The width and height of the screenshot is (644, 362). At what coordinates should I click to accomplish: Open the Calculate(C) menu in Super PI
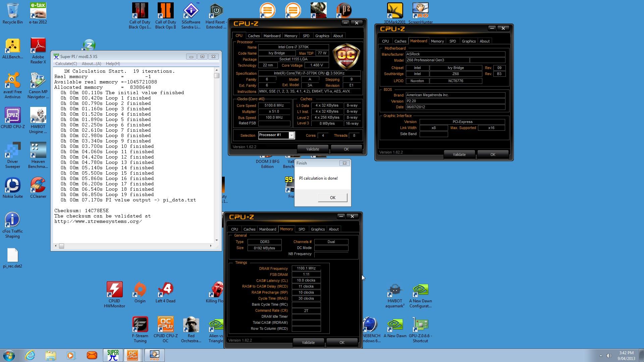(66, 64)
